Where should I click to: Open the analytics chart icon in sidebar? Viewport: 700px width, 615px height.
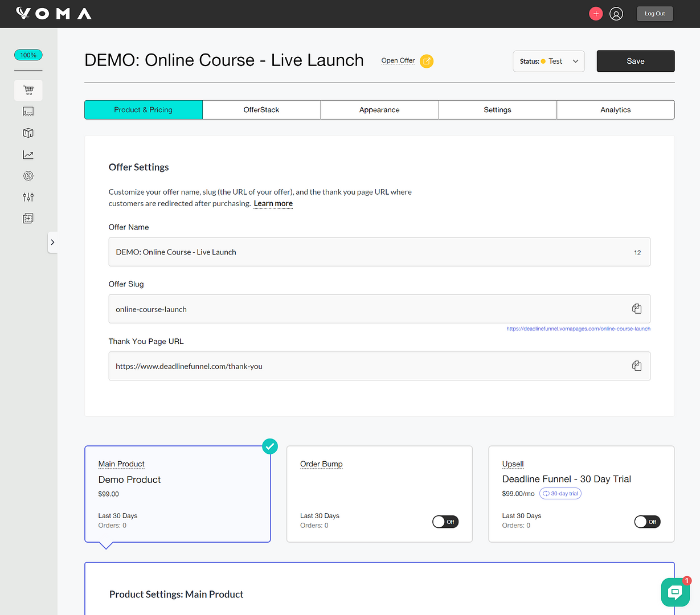pos(28,154)
